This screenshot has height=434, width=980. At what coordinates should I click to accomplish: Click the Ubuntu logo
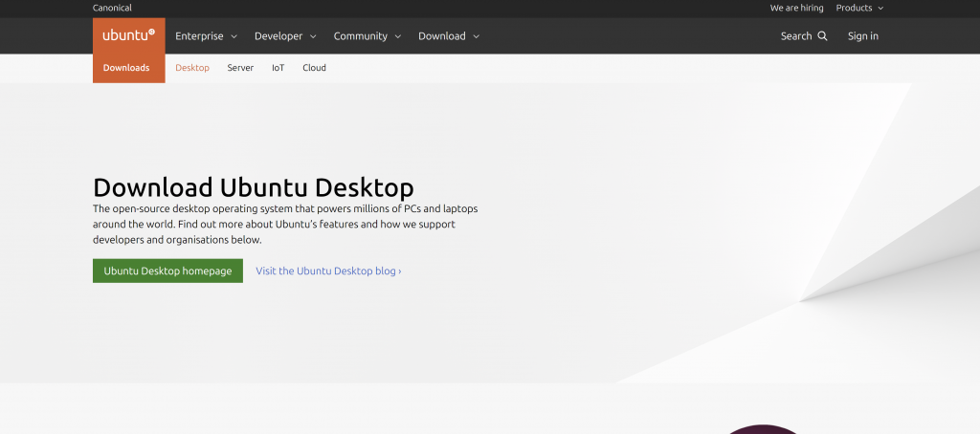(129, 35)
